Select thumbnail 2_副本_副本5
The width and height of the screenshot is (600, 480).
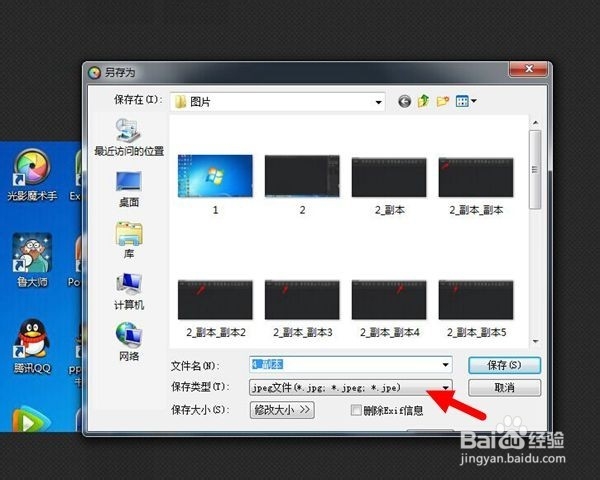click(x=476, y=309)
